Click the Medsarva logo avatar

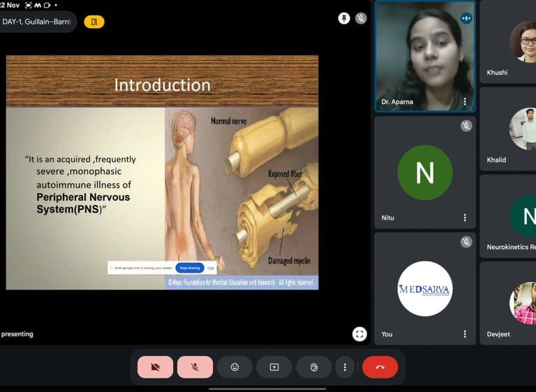pyautogui.click(x=425, y=289)
